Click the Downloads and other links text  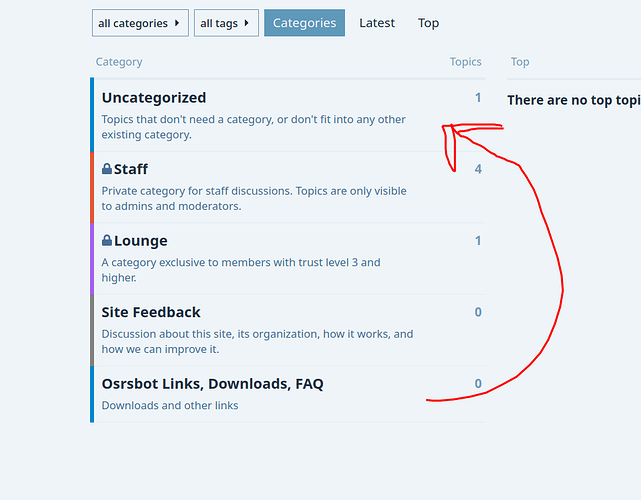(170, 405)
